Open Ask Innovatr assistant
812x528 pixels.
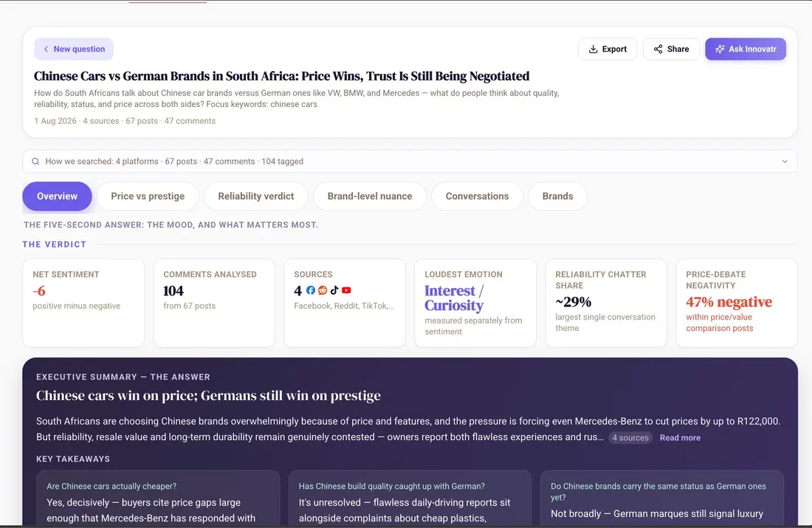point(746,49)
